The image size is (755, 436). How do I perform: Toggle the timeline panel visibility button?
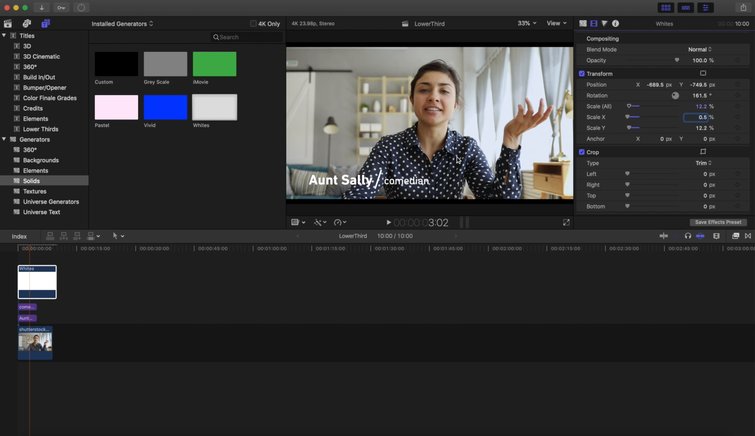coord(686,7)
